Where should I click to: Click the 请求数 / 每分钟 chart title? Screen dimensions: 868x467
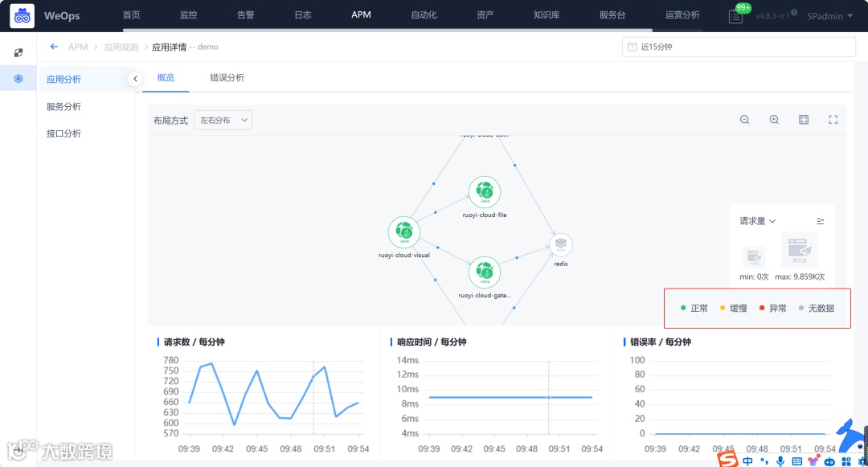(194, 342)
